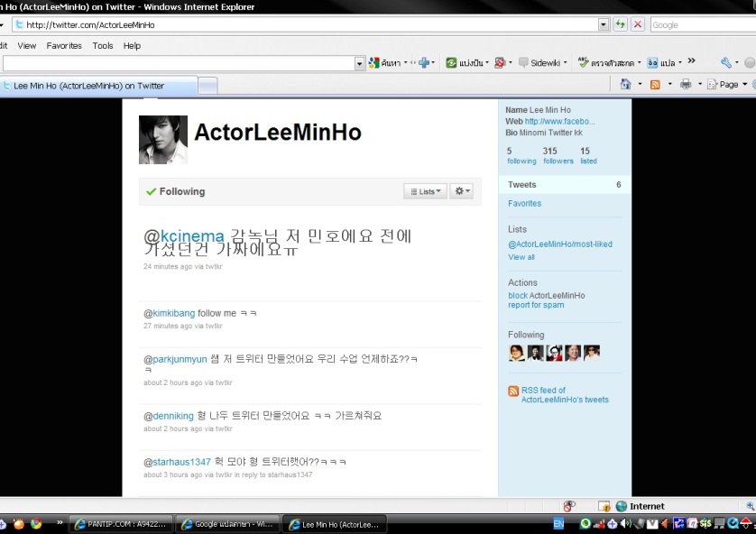This screenshot has height=534, width=756.
Task: Click View all lists link
Action: point(521,257)
